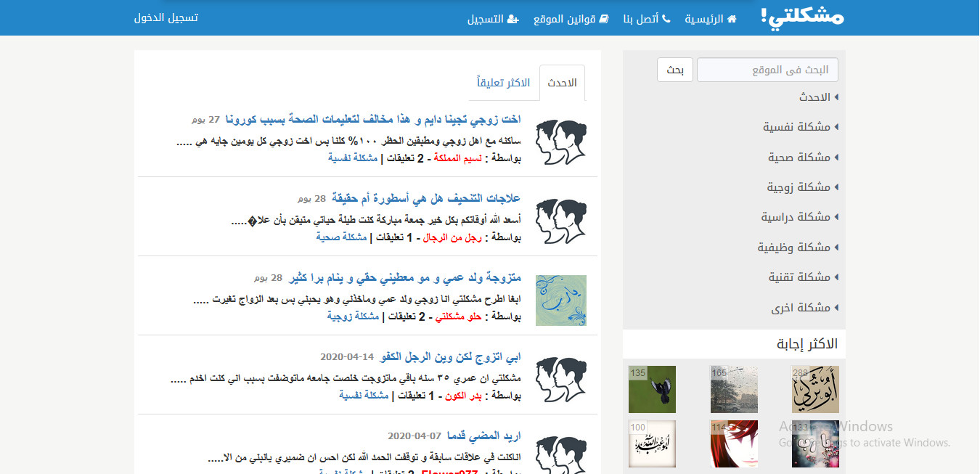Select مشكلة صحية sidebar category
Viewport: 980px width, 474px height.
[799, 157]
